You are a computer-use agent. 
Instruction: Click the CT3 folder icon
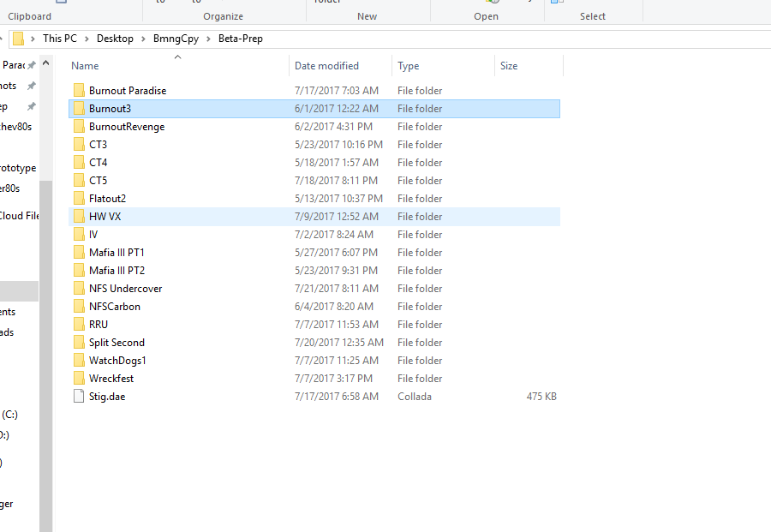(x=79, y=145)
